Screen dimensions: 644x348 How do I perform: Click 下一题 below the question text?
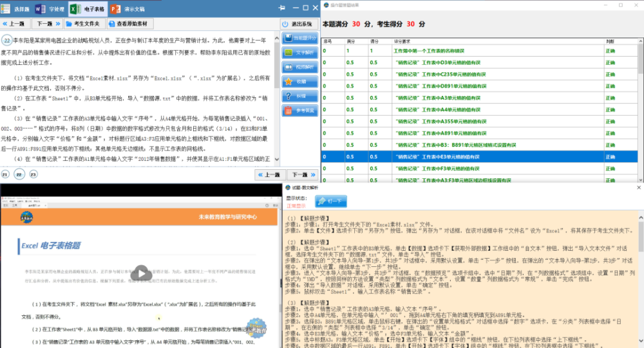tap(303, 175)
